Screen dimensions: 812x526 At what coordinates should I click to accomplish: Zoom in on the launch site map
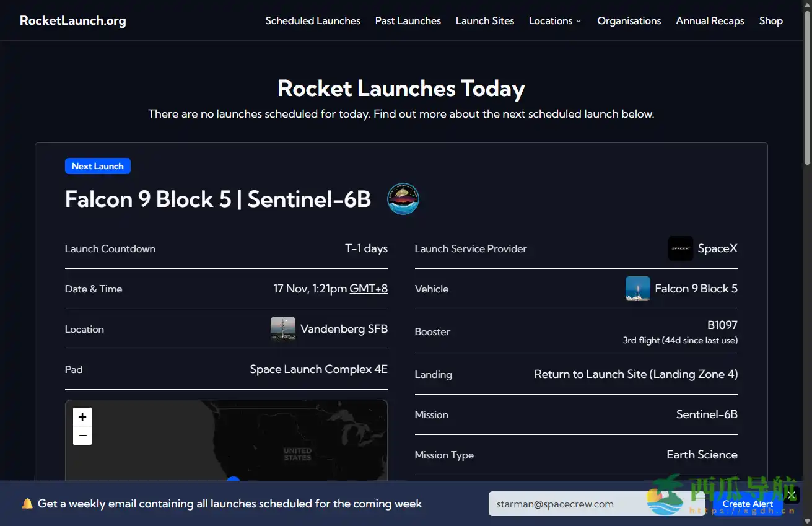click(82, 416)
